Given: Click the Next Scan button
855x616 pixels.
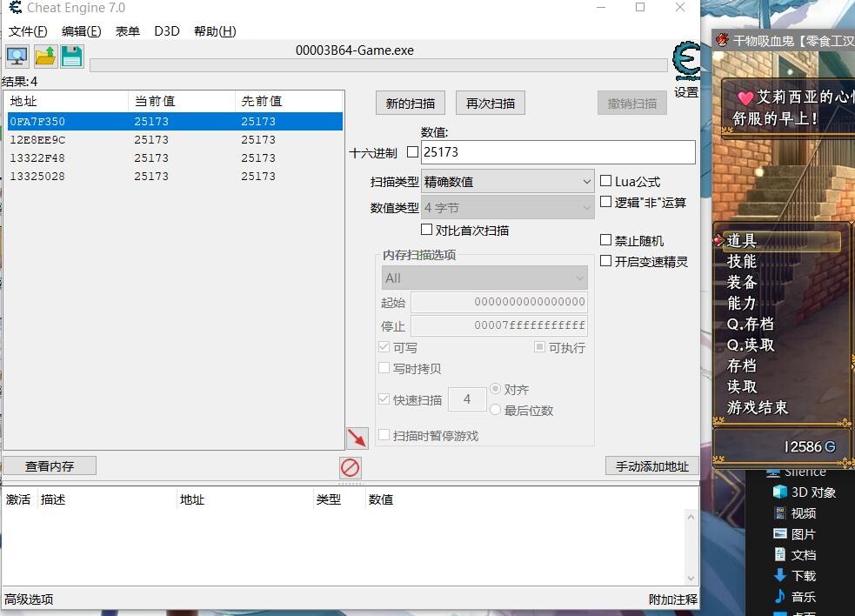Looking at the screenshot, I should point(490,104).
